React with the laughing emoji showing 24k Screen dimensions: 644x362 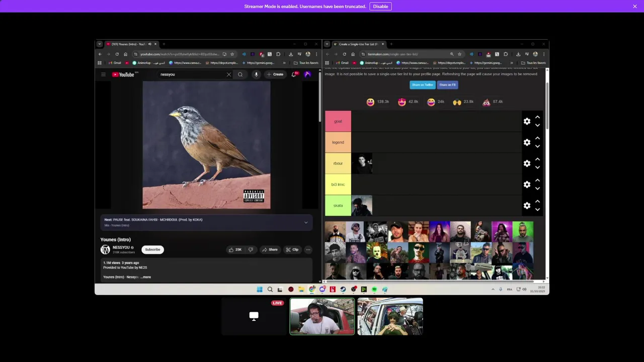point(431,102)
